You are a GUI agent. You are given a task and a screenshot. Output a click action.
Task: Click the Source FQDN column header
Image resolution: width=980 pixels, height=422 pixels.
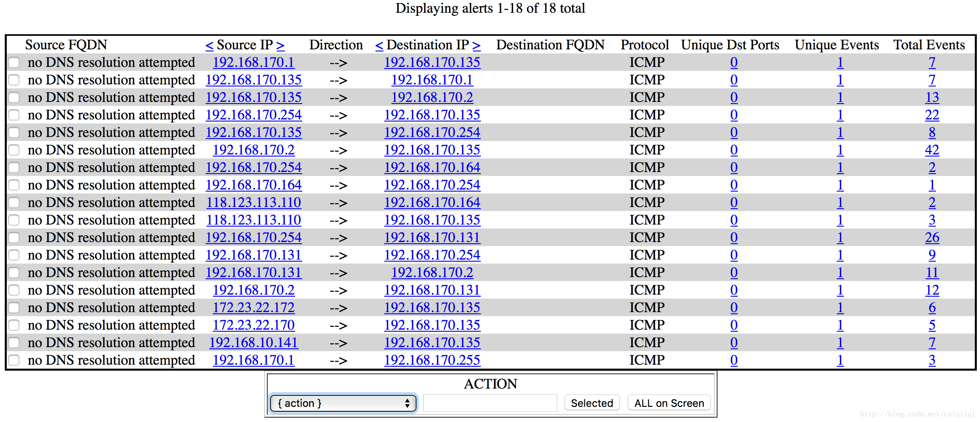click(x=66, y=45)
